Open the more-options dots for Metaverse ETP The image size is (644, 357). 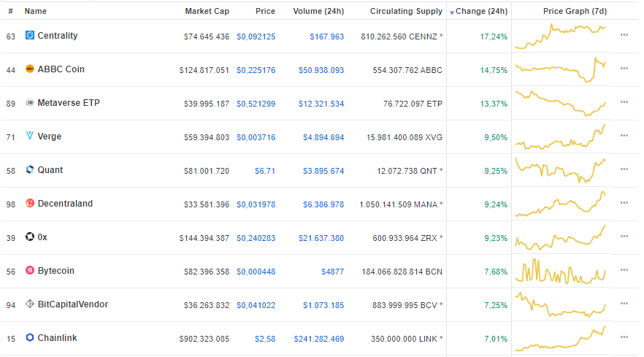pos(624,102)
